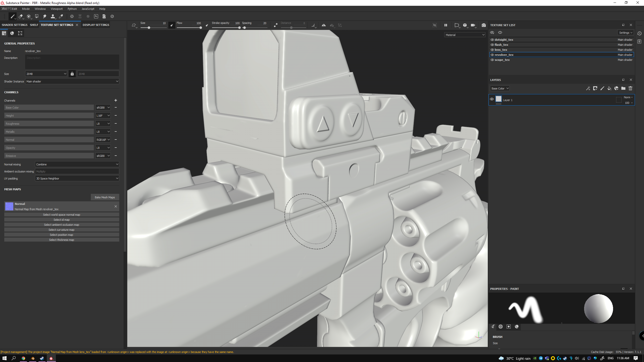
Task: Add a folder in Layers panel
Action: point(623,88)
